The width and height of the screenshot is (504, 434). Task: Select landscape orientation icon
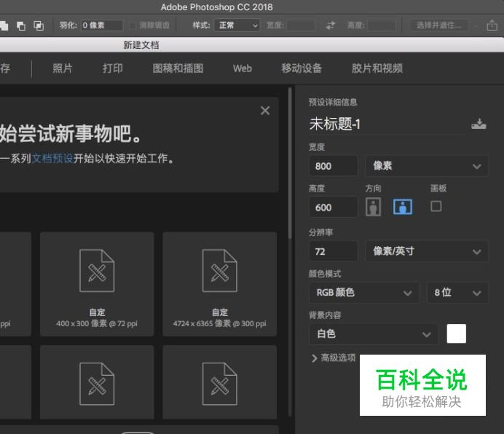click(403, 207)
